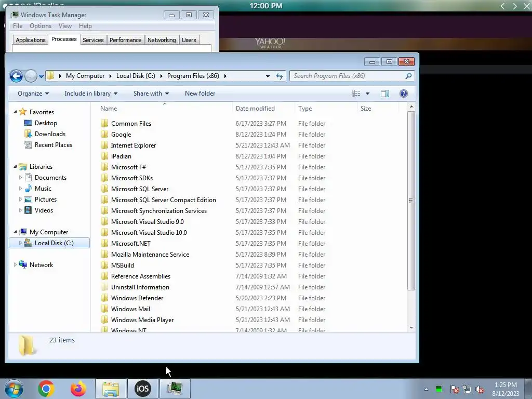Viewport: 532px width, 399px height.
Task: Click the Explorer forward arrow button
Action: click(x=31, y=76)
